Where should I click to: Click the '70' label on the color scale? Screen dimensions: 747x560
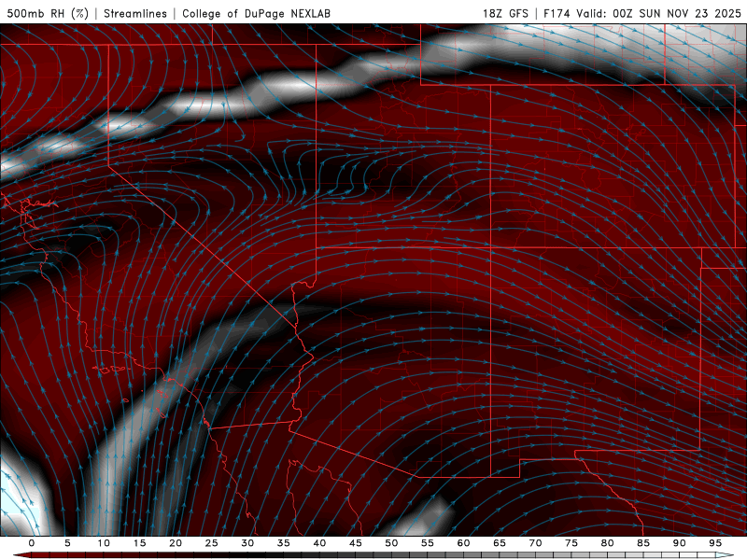pos(535,543)
